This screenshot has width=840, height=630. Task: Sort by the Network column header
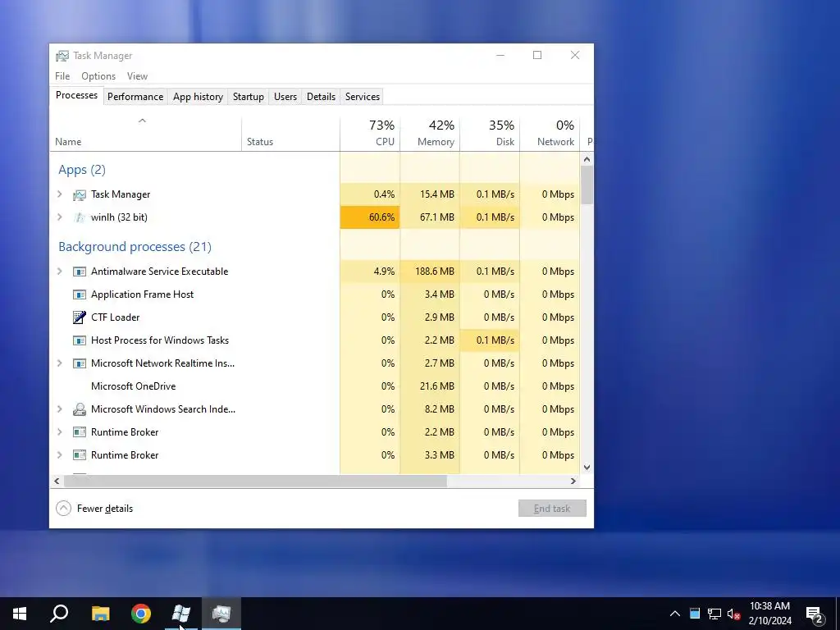click(550, 134)
